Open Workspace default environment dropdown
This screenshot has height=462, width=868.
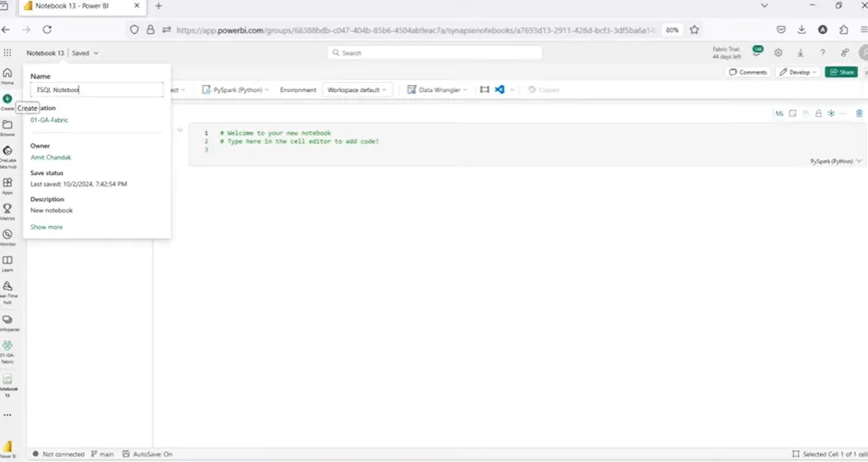[357, 89]
